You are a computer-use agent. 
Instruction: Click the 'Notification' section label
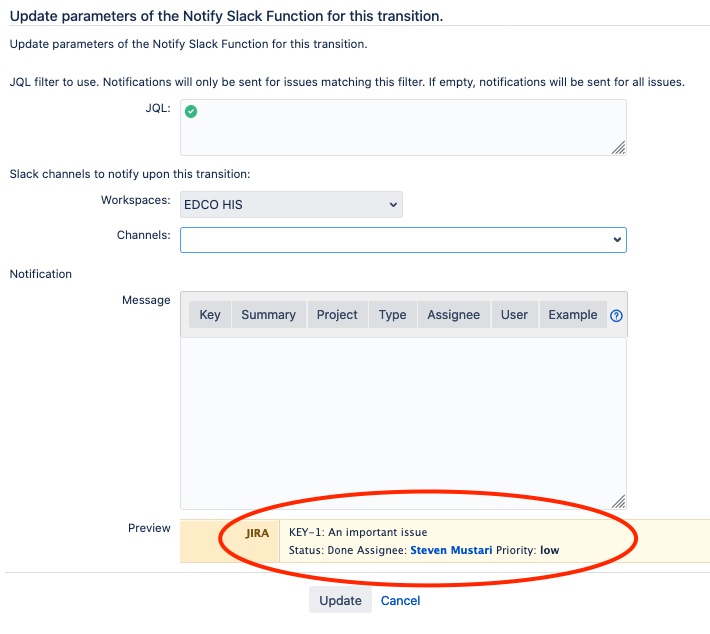coord(41,274)
